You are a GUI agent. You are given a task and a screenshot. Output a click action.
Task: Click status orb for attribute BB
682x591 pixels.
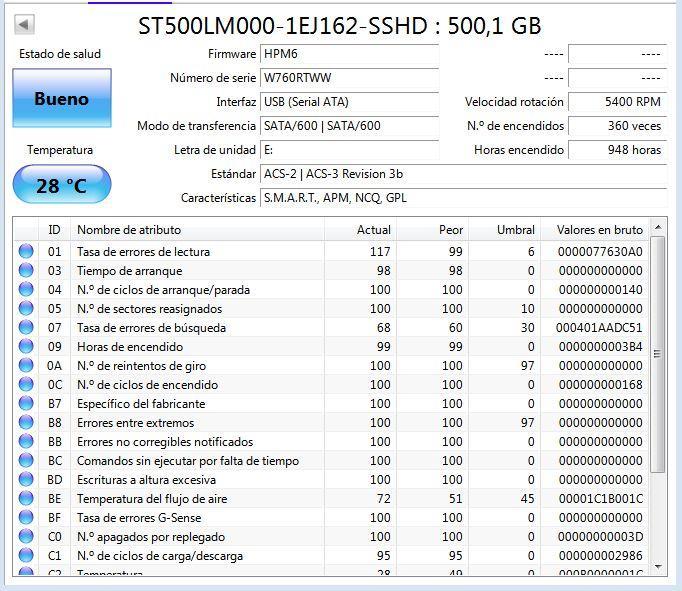pos(26,441)
